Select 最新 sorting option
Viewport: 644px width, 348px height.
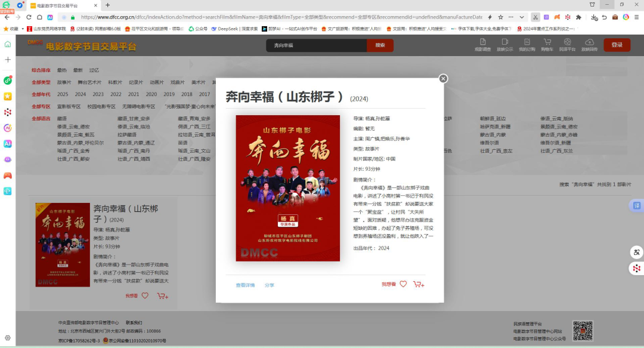pyautogui.click(x=78, y=70)
